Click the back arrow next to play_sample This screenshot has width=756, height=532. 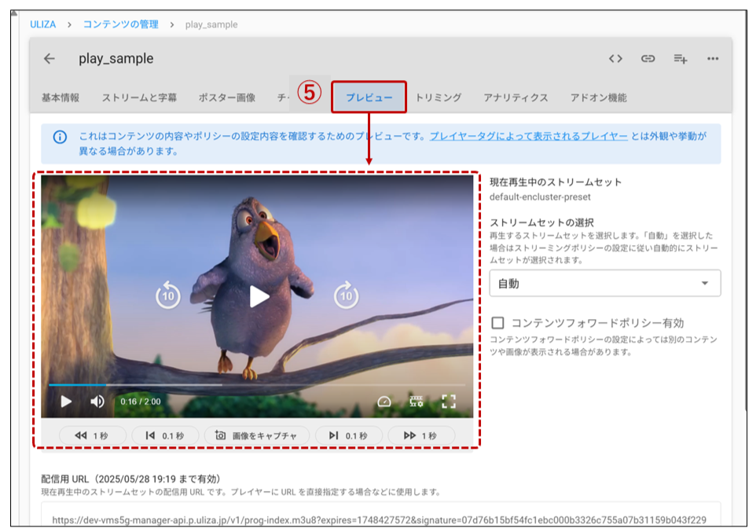point(50,59)
